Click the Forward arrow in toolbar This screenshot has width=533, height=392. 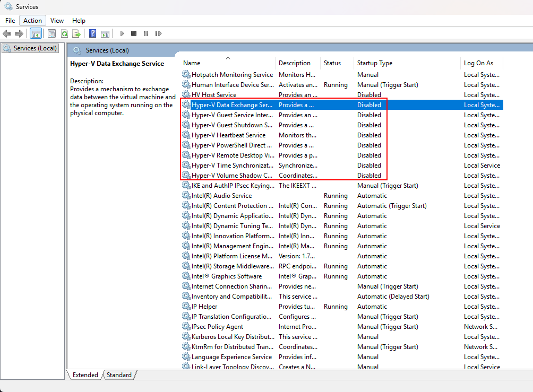click(x=19, y=33)
